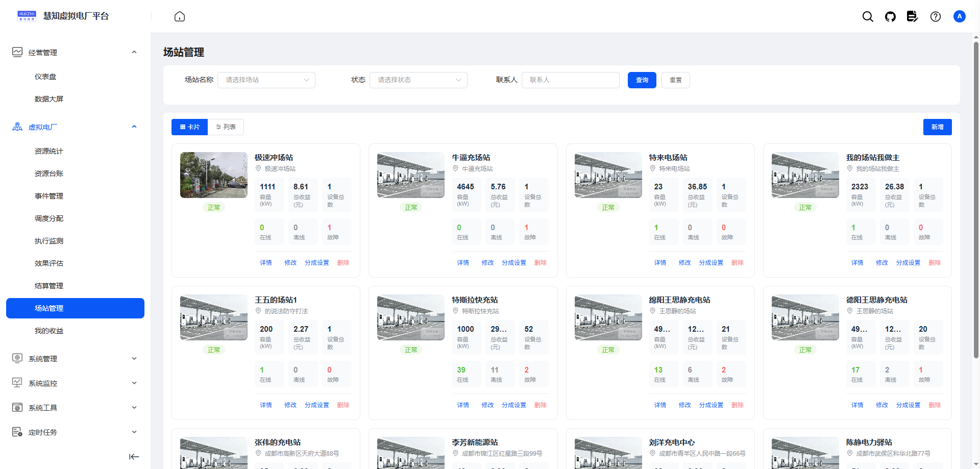Viewport: 980px width, 469px height.
Task: Click the 定时任务 menu icon
Action: coord(17,432)
